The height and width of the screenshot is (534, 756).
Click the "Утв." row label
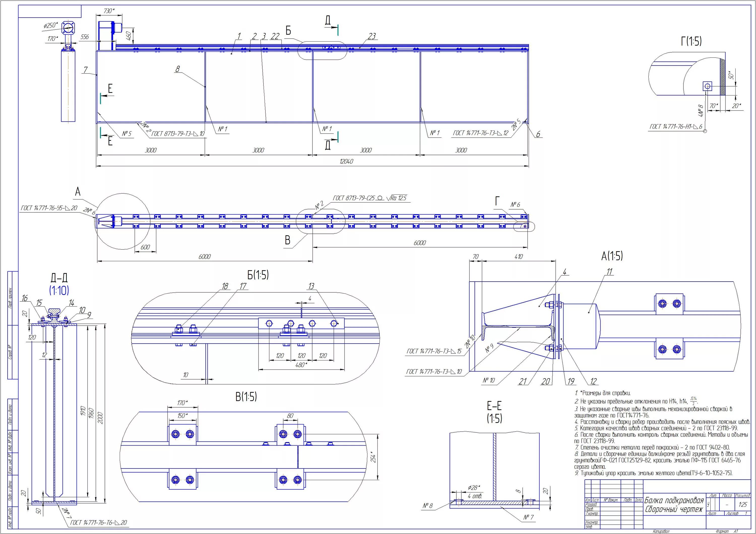[589, 527]
